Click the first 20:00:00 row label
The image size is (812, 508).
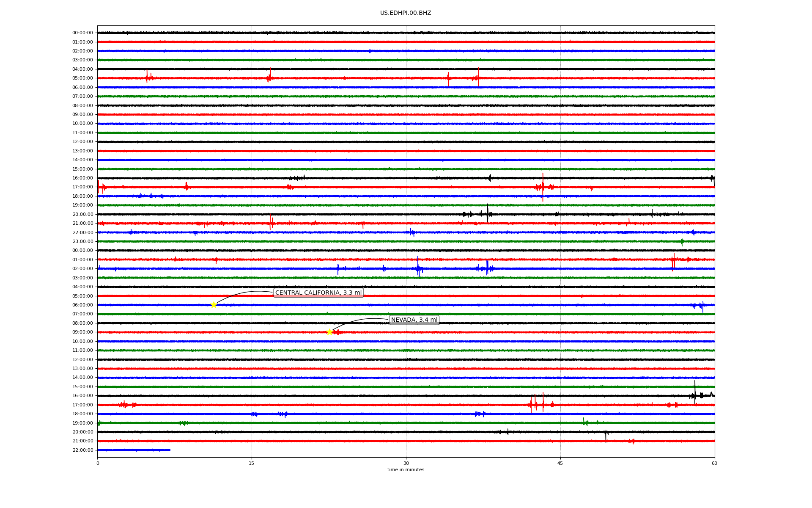tap(82, 214)
